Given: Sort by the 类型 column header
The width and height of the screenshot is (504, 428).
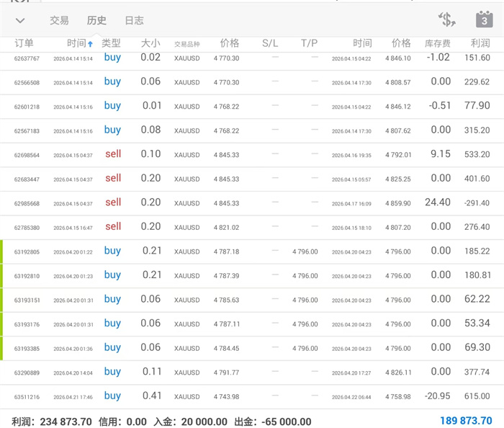Looking at the screenshot, I should (x=111, y=43).
